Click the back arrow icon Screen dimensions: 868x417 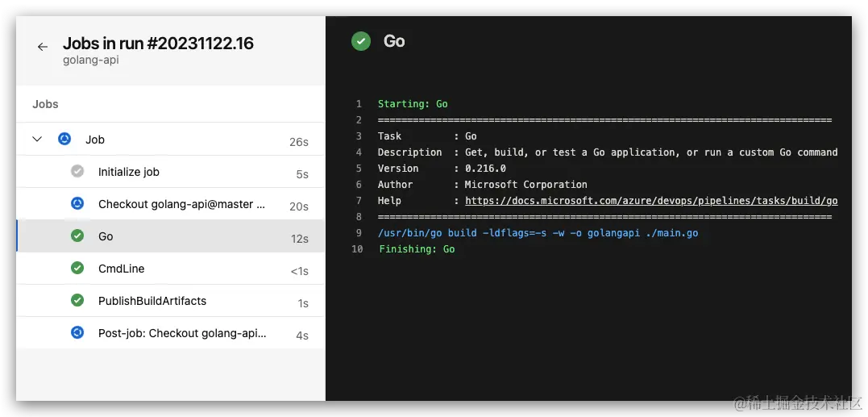click(43, 48)
